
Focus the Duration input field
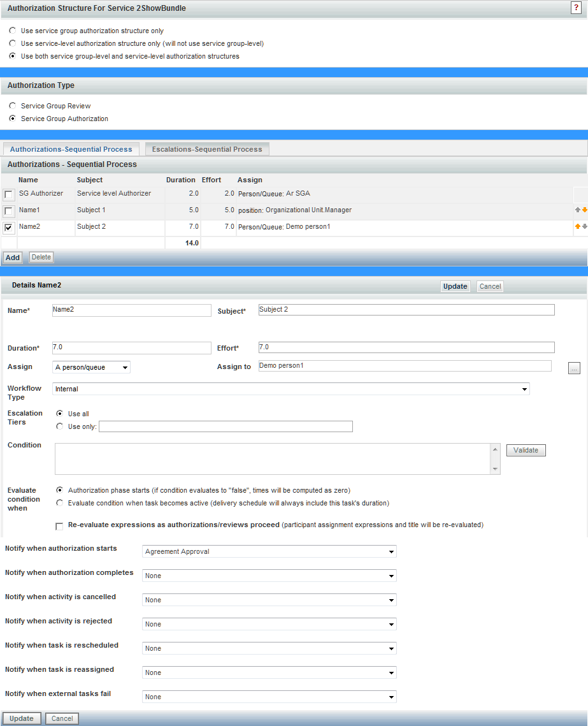pos(132,348)
